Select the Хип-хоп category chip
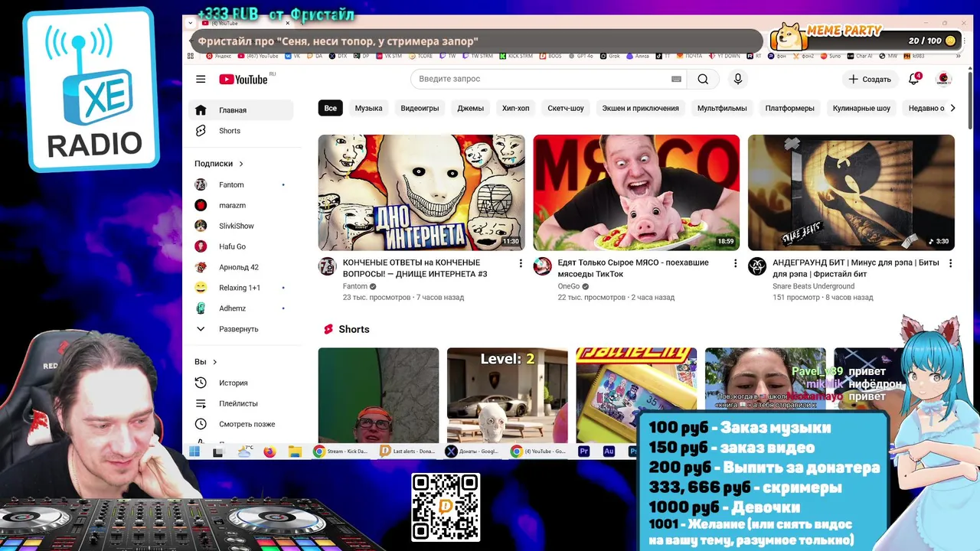This screenshot has width=980, height=551. tap(515, 108)
